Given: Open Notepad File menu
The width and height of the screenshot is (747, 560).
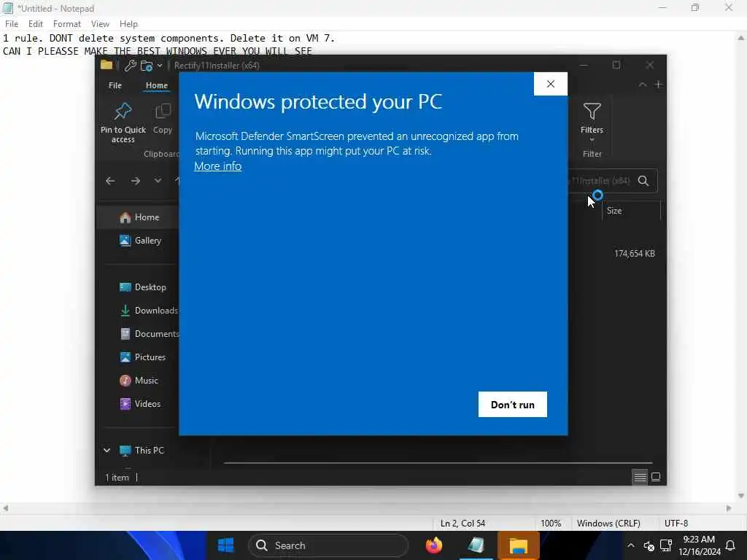Looking at the screenshot, I should tap(12, 24).
